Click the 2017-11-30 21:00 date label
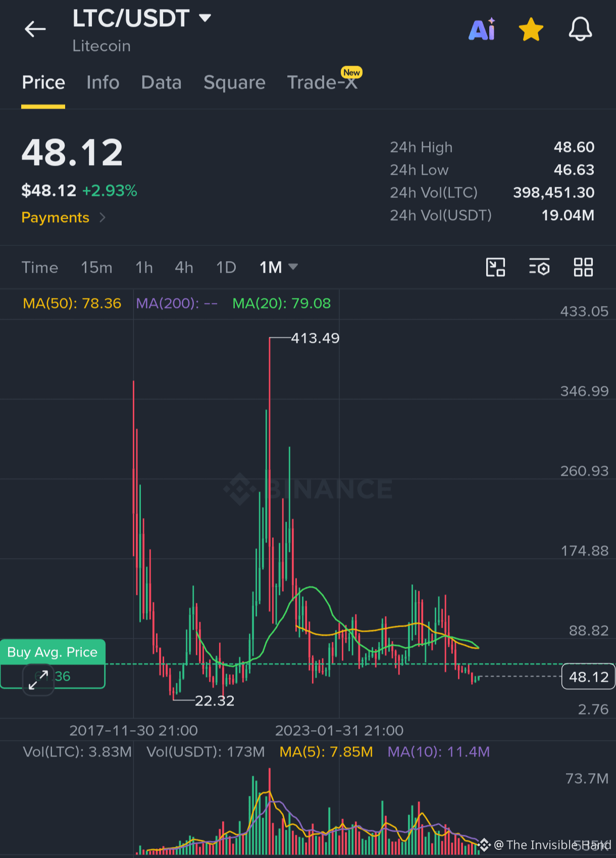Screen dimensions: 616x858 point(133,730)
